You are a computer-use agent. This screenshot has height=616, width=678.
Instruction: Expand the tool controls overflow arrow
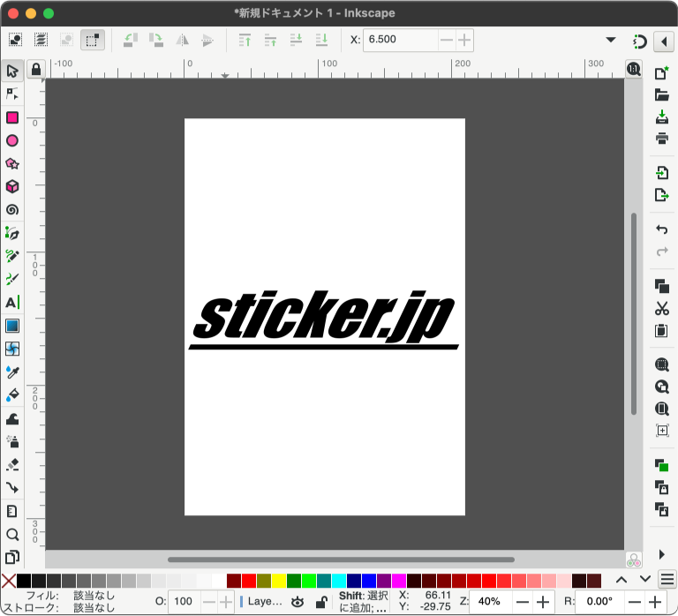coord(611,40)
